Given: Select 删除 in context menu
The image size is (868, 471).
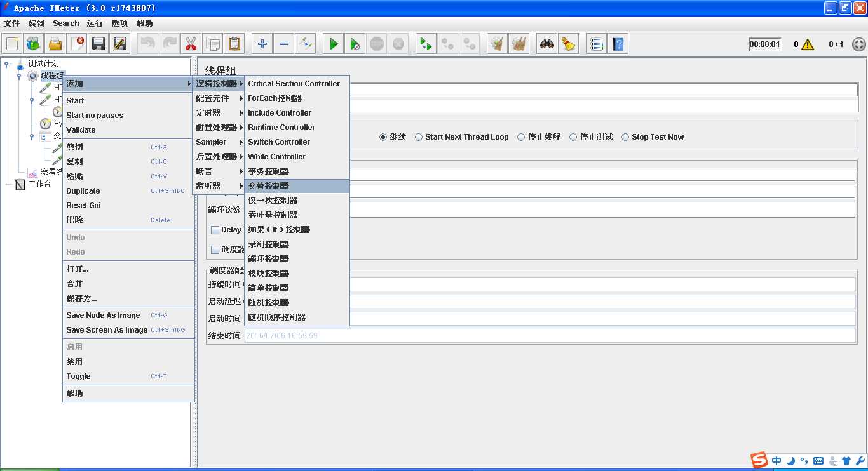Looking at the screenshot, I should tap(129, 220).
